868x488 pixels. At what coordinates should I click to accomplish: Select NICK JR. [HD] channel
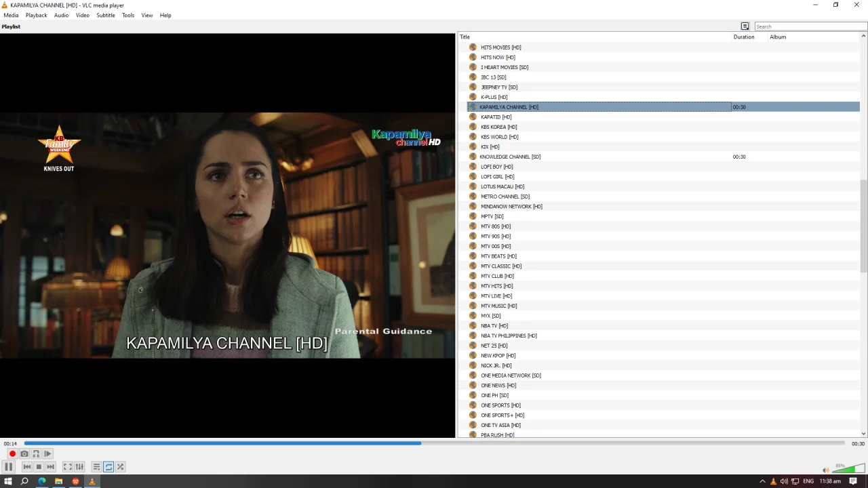pyautogui.click(x=496, y=365)
